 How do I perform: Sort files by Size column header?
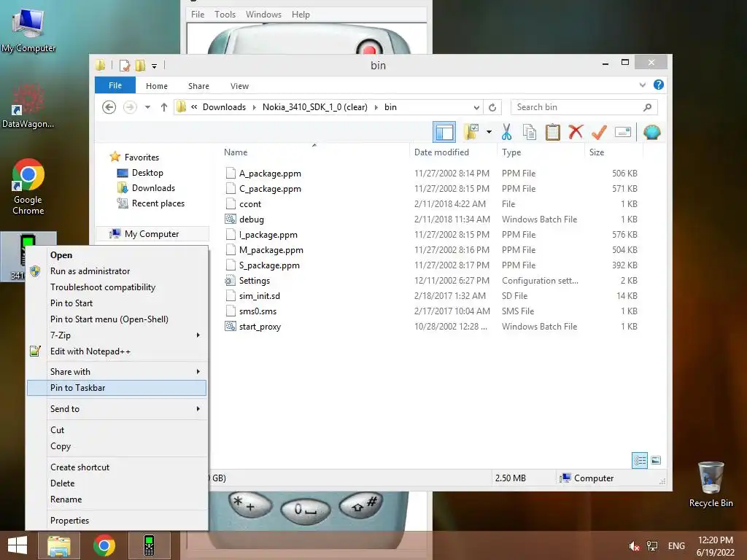pos(597,152)
